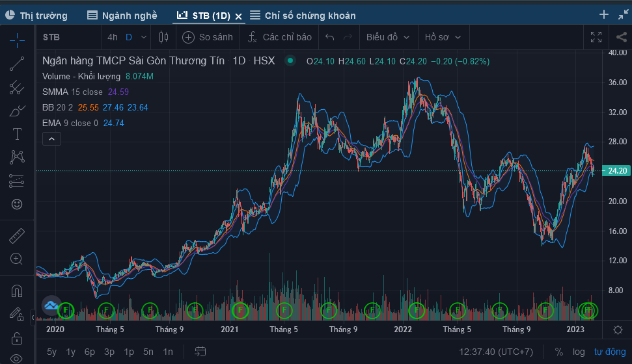
Task: Close the STB (1D) tab
Action: 239,16
